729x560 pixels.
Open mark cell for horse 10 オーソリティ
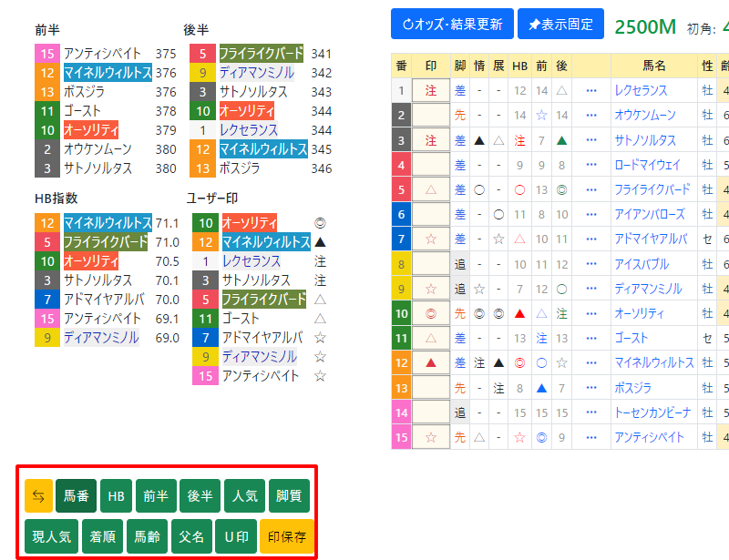coord(431,313)
